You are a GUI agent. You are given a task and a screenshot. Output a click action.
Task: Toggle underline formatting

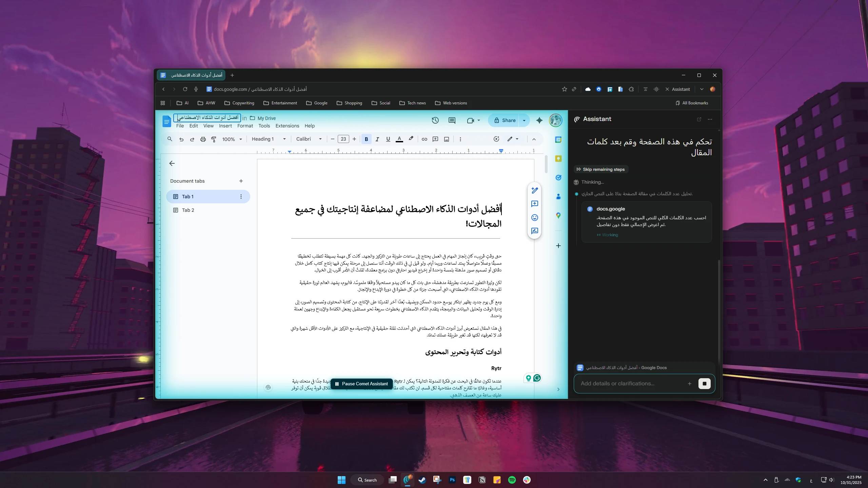(x=388, y=139)
